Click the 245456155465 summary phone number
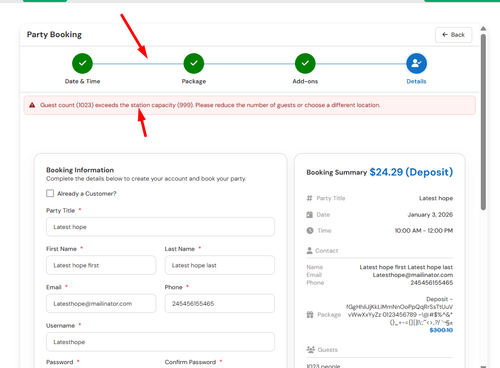The height and width of the screenshot is (368, 500). [x=432, y=283]
